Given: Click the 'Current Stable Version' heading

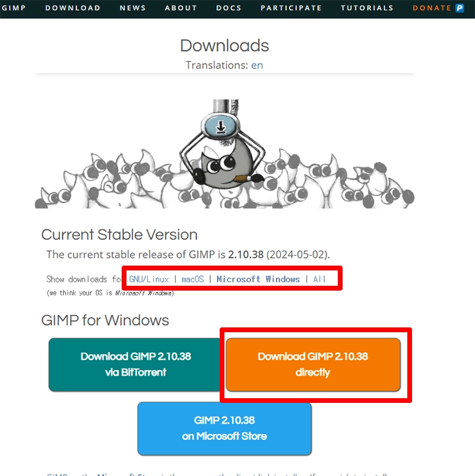Looking at the screenshot, I should pyautogui.click(x=119, y=235).
